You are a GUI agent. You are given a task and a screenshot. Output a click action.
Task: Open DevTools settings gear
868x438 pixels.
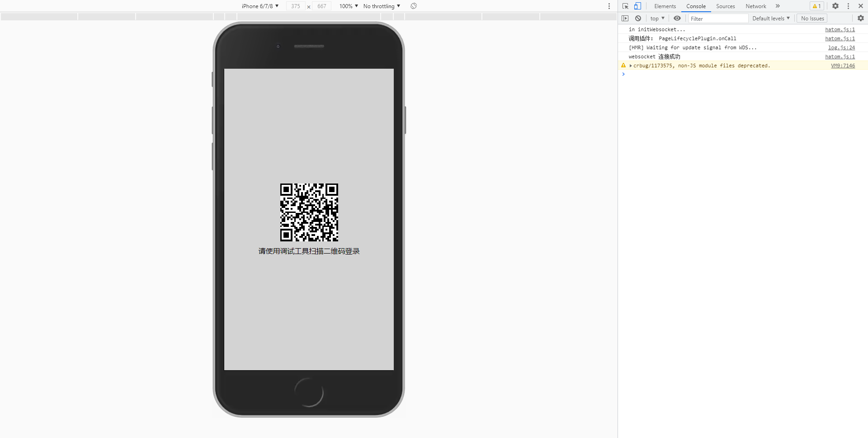(835, 6)
